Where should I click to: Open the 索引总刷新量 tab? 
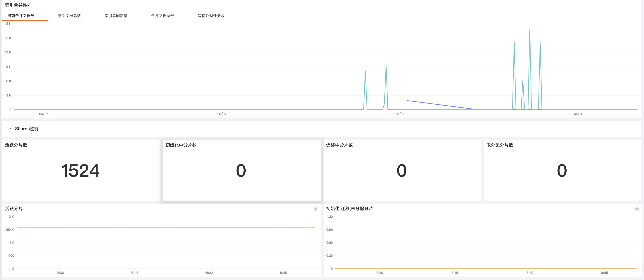pyautogui.click(x=116, y=16)
